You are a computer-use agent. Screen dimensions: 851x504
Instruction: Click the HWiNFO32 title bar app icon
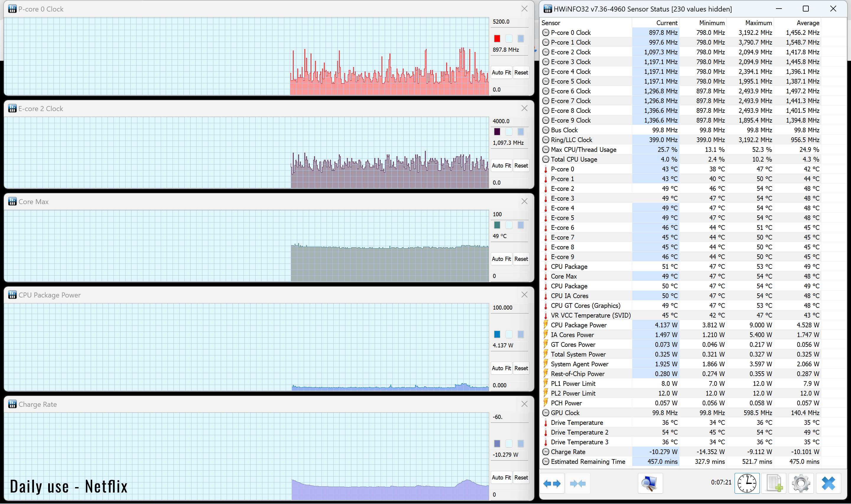point(548,9)
